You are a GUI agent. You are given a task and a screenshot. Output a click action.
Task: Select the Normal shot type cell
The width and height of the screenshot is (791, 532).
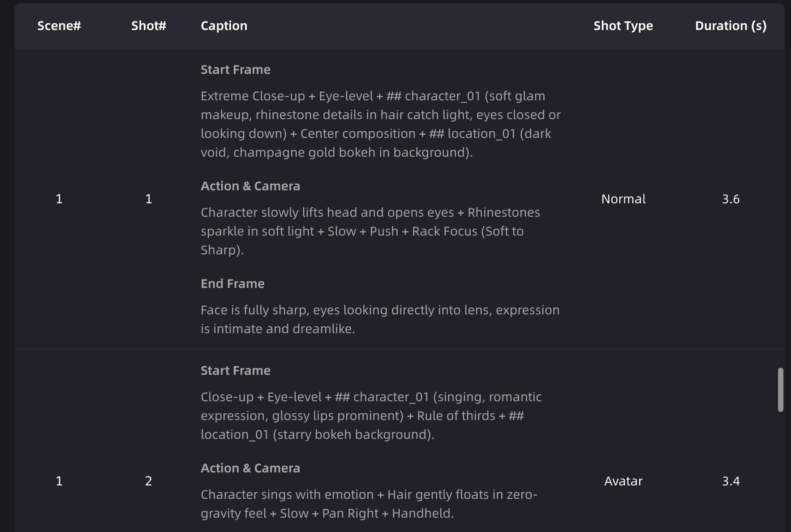[x=623, y=199]
